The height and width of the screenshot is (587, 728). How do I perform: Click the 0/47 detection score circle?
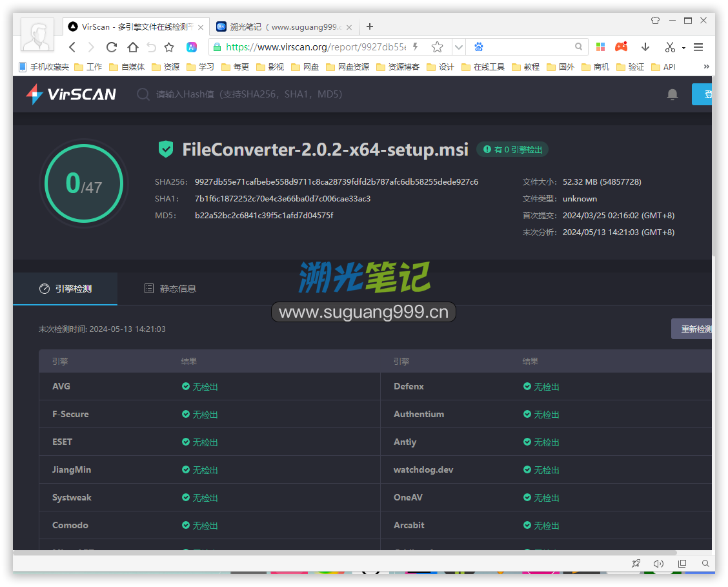(x=84, y=183)
